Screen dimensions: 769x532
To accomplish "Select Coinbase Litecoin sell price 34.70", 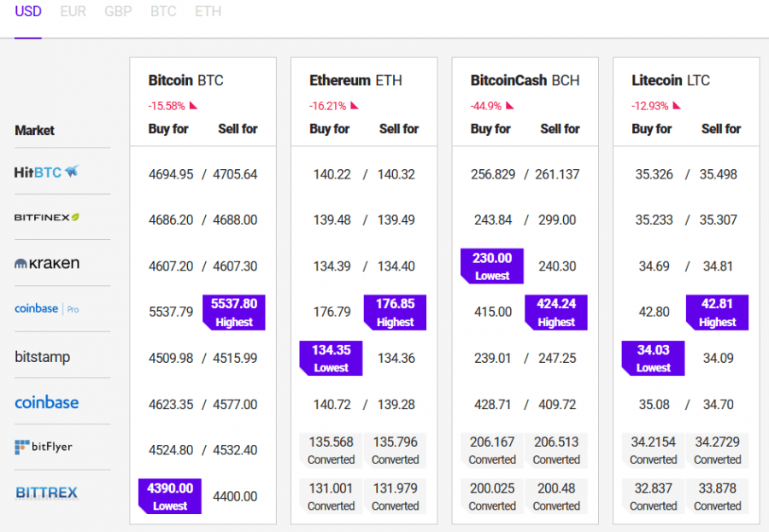I will 718,405.
